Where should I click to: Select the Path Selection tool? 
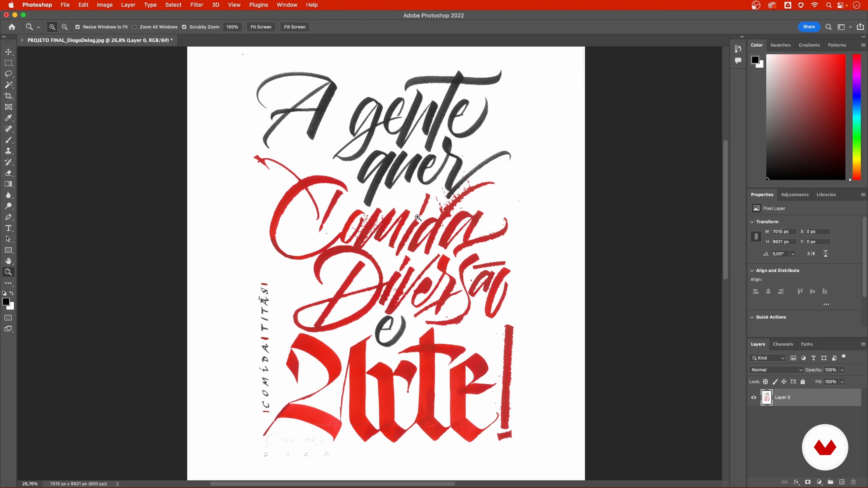pos(8,239)
